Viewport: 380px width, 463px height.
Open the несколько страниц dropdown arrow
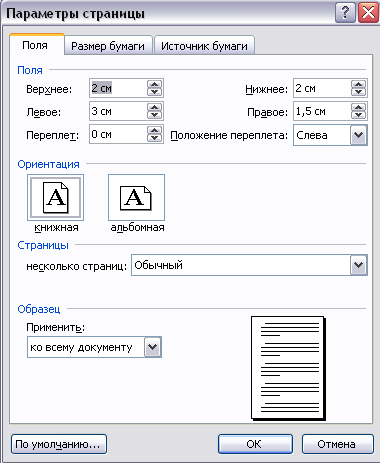click(358, 265)
